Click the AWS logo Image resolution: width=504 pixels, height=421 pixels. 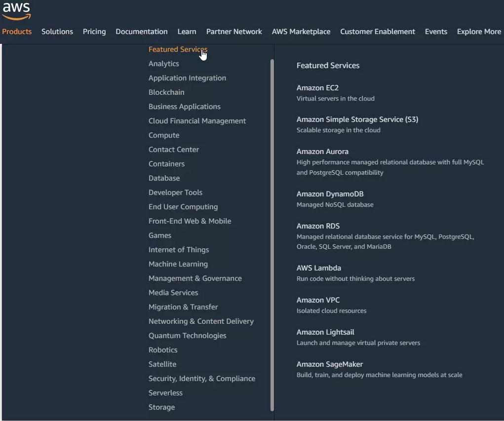point(15,11)
